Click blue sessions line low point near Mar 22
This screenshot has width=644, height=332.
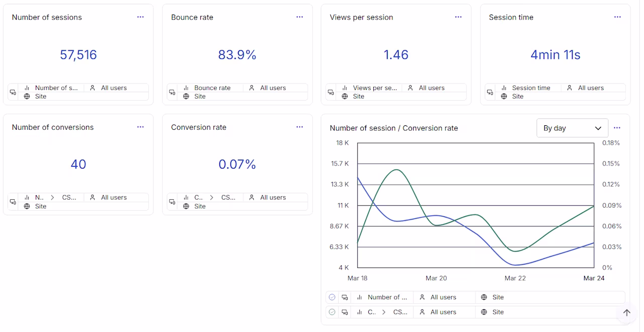(x=515, y=265)
